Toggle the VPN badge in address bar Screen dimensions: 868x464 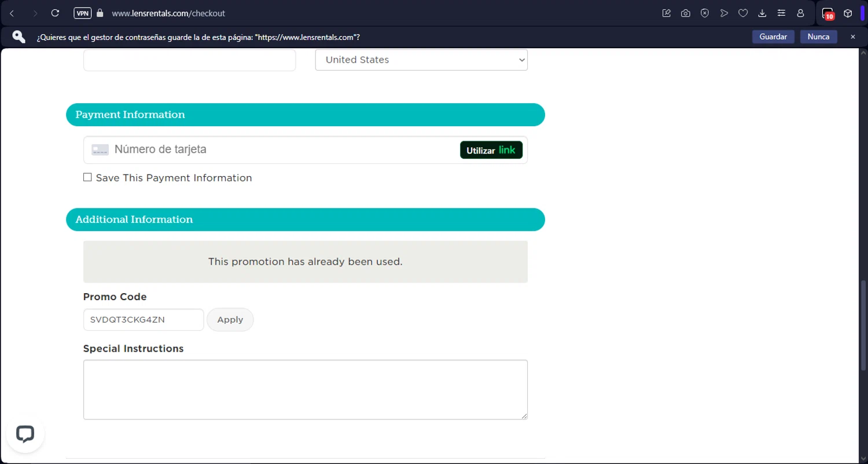tap(83, 13)
